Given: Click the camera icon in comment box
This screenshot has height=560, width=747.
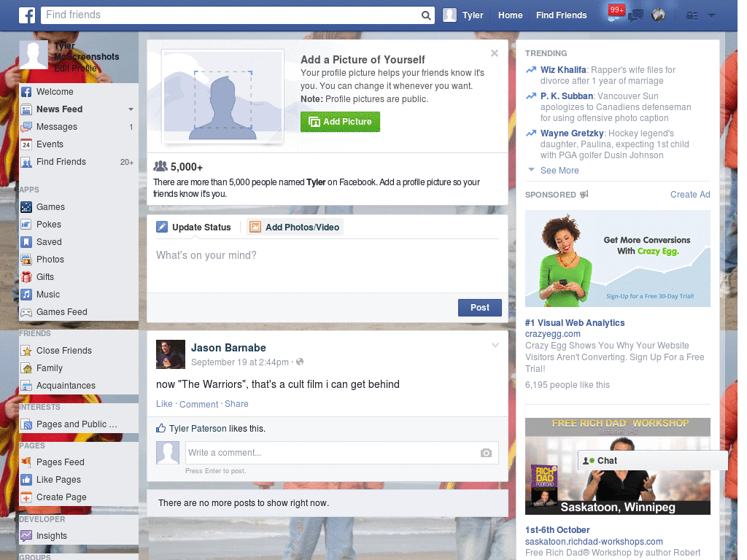Looking at the screenshot, I should pos(486,453).
